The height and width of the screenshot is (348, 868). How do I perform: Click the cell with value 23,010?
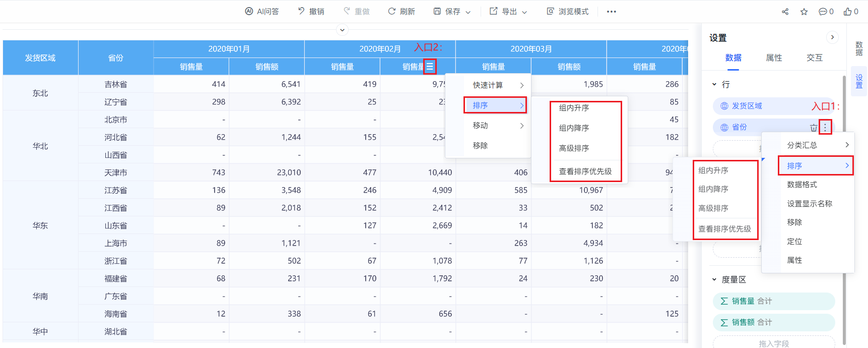coord(267,172)
